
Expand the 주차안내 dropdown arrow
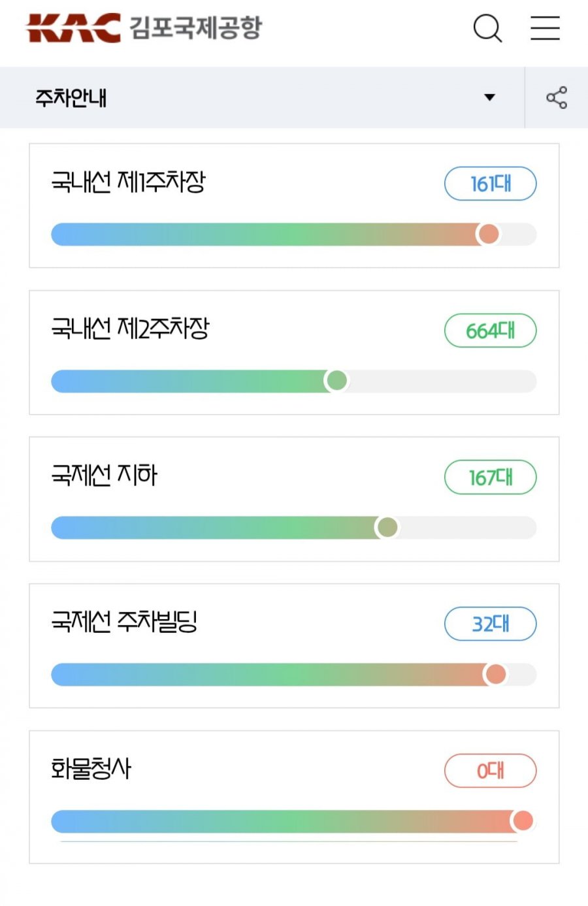[489, 97]
